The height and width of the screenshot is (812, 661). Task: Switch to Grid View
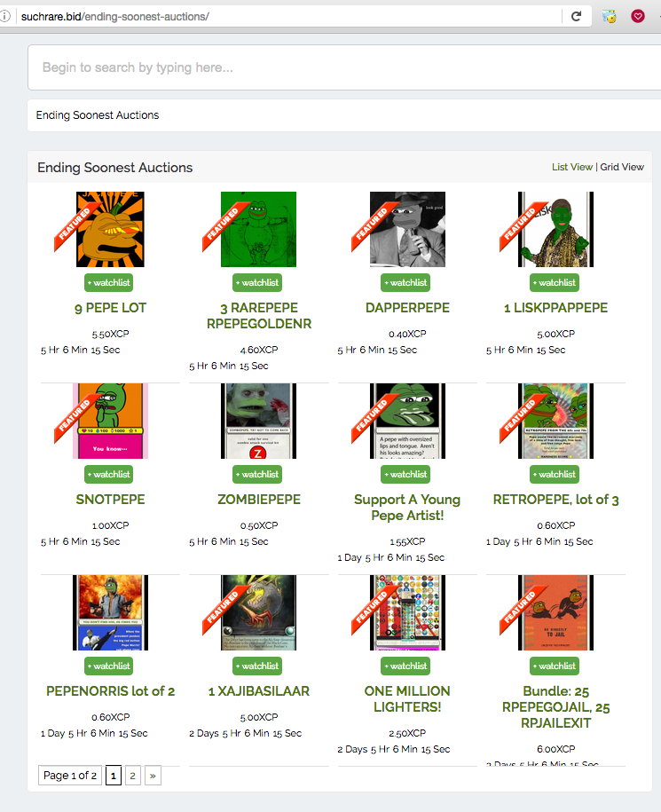[x=622, y=167]
